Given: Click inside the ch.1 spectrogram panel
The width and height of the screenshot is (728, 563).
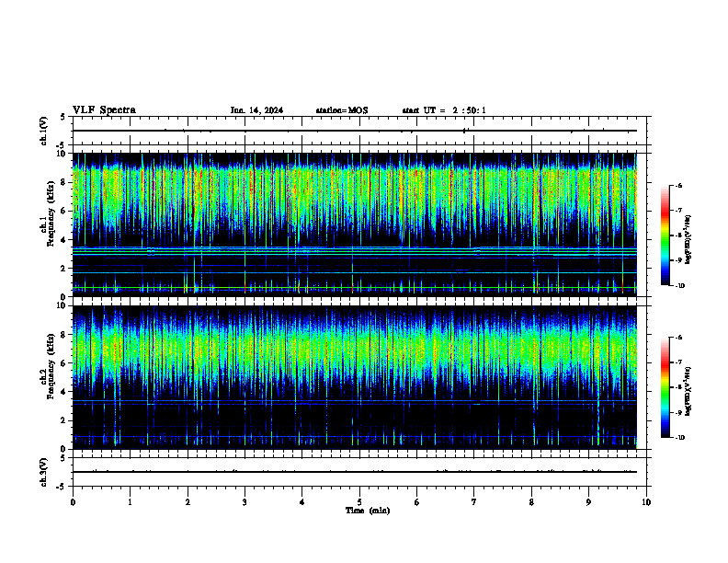Looking at the screenshot, I should 354,224.
